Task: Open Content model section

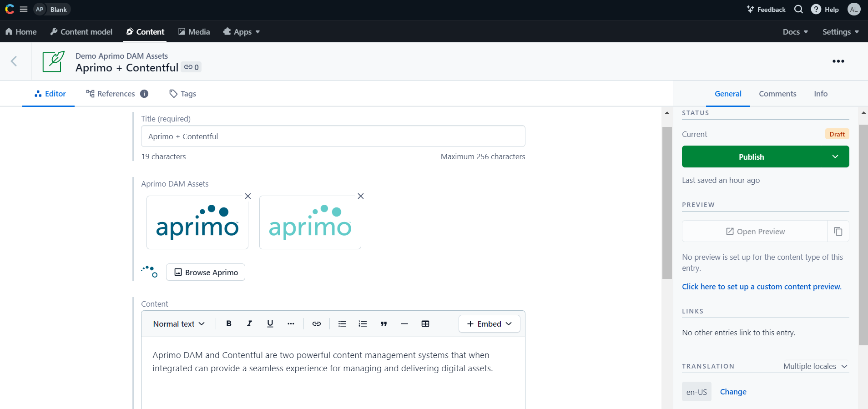Action: 81,32
